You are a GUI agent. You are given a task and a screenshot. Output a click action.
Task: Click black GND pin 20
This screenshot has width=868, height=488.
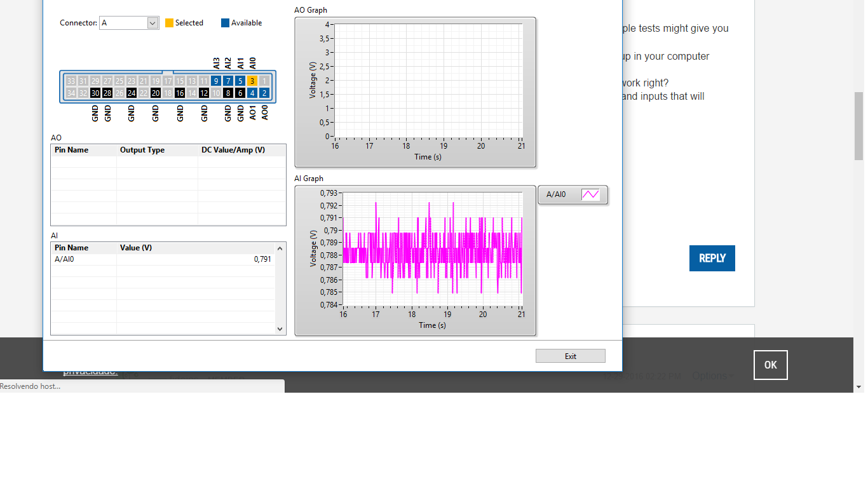pos(156,93)
